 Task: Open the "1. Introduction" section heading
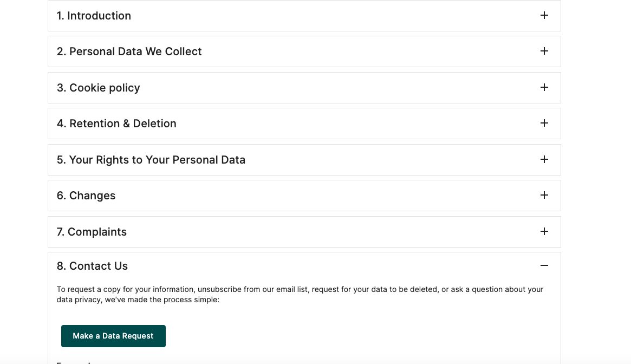pos(94,16)
